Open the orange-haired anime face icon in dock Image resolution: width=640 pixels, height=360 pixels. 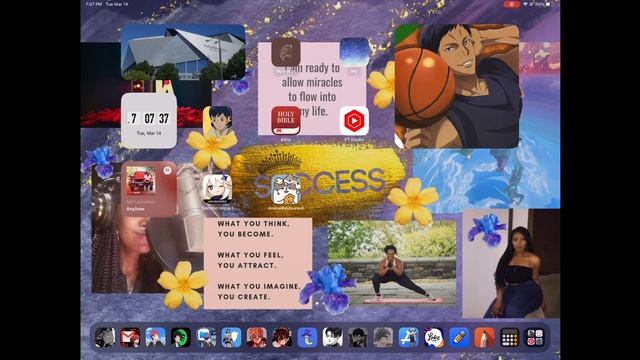(x=257, y=338)
